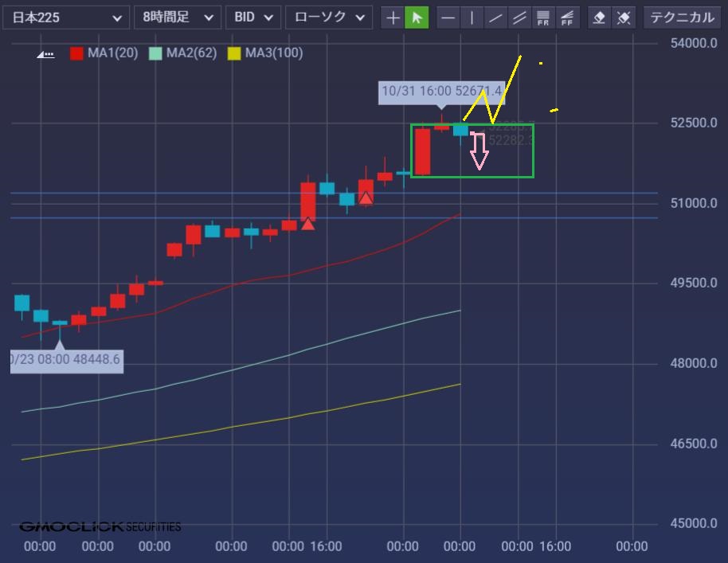Select the trend line tool

coord(496,18)
